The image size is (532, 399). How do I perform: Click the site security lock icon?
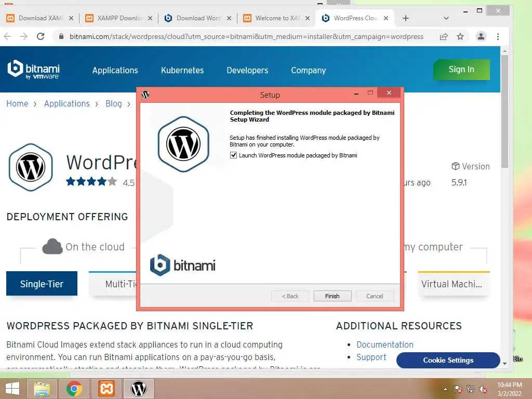point(61,36)
